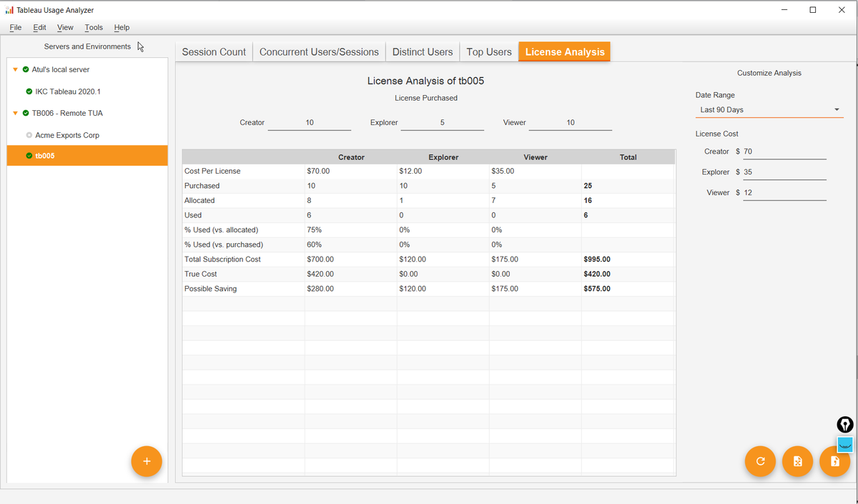Switch to the Top Users tab
The height and width of the screenshot is (504, 858).
pos(489,51)
